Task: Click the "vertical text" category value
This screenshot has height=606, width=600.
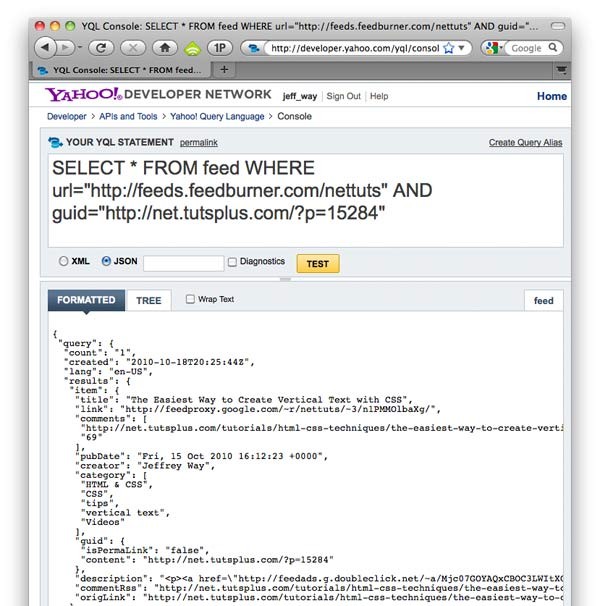Action: click(125, 513)
